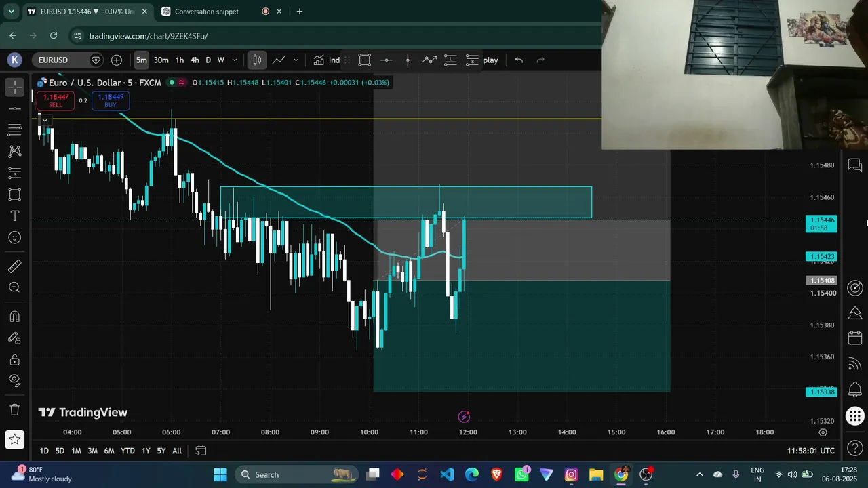Open the favorites star toolbar
The height and width of the screenshot is (488, 868).
coord(14,439)
